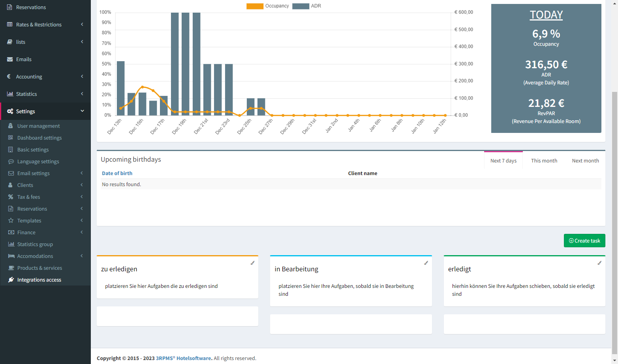The image size is (618, 364).
Task: Select the Statistics bar-chart icon
Action: tap(10, 94)
